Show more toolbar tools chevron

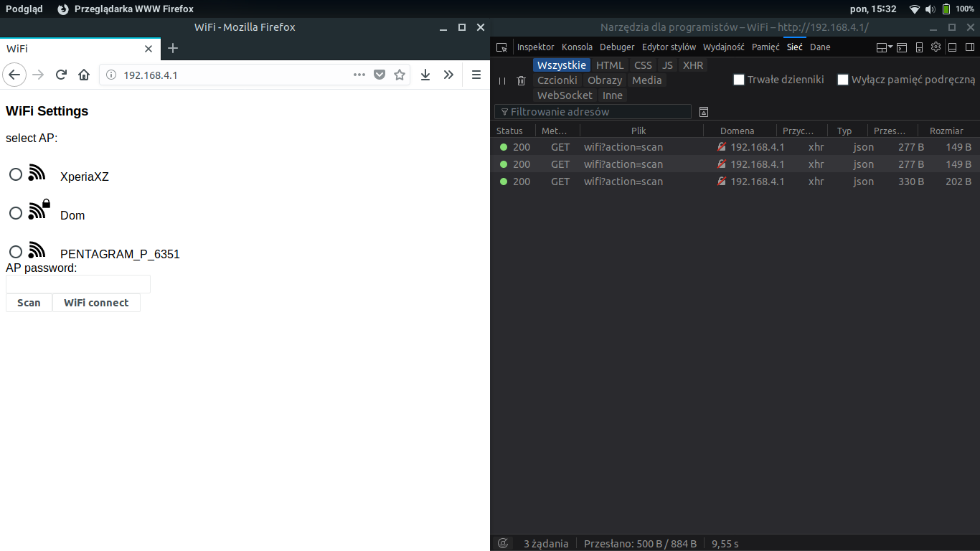[448, 75]
